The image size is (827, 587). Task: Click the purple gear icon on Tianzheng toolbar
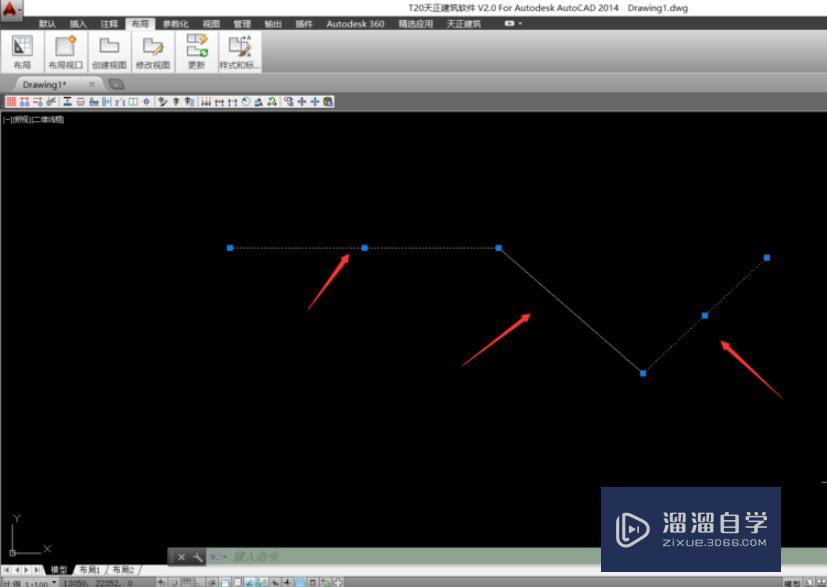click(x=147, y=102)
